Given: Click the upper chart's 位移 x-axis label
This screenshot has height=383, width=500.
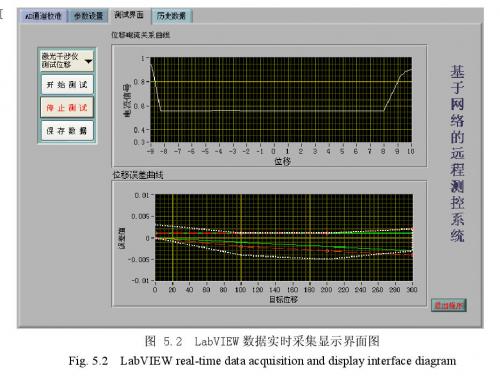Looking at the screenshot, I should 282,162.
